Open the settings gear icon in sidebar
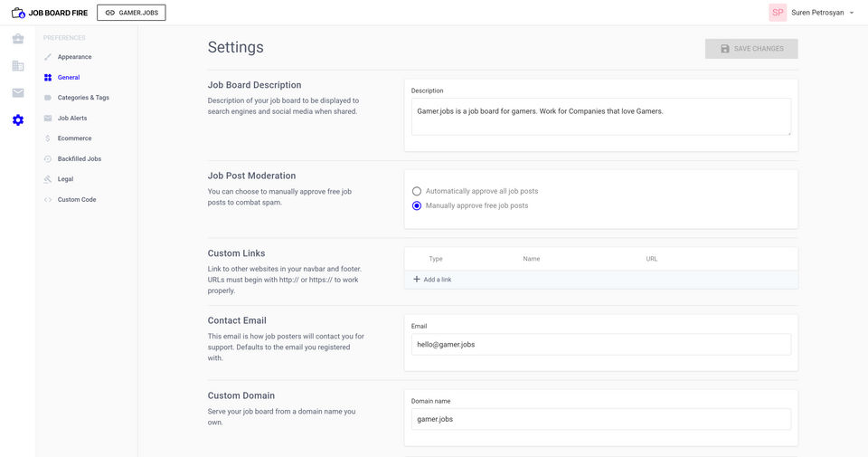The width and height of the screenshot is (868, 457). 18,119
